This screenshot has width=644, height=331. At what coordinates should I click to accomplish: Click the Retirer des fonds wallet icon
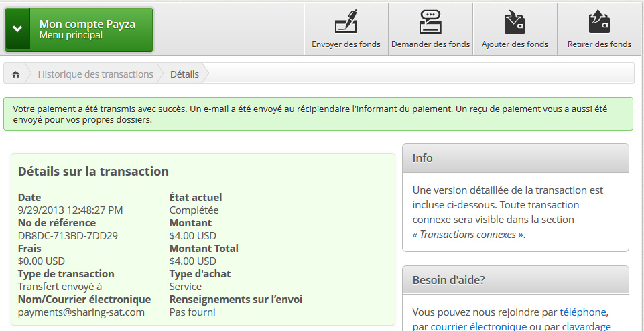tap(599, 21)
